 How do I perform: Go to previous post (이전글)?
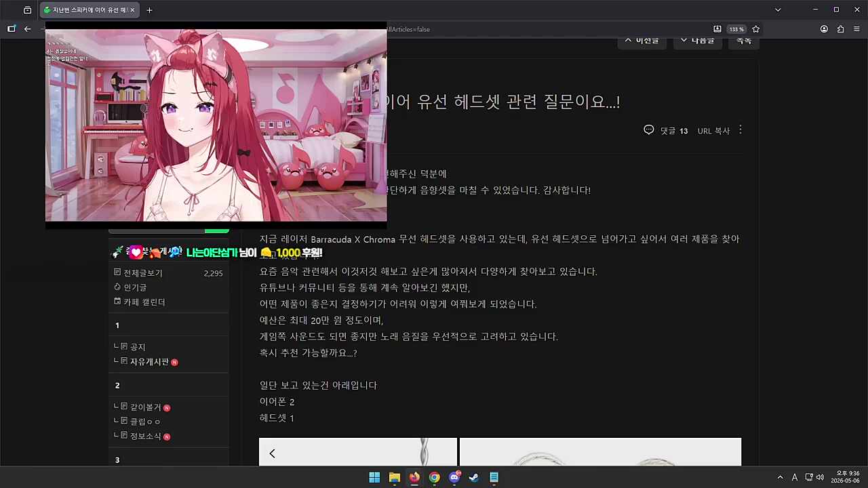pyautogui.click(x=642, y=41)
